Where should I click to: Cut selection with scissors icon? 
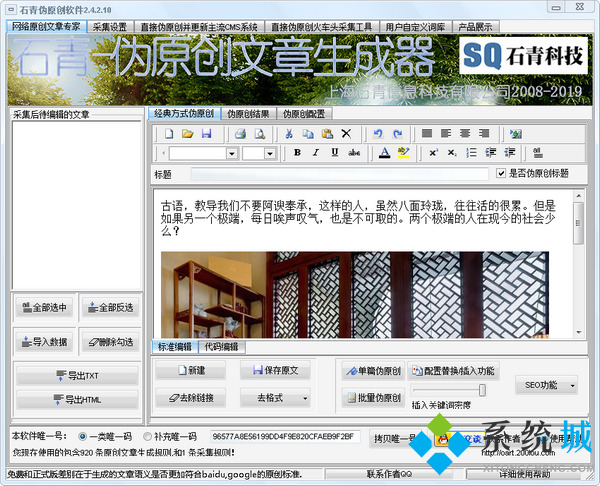[289, 134]
